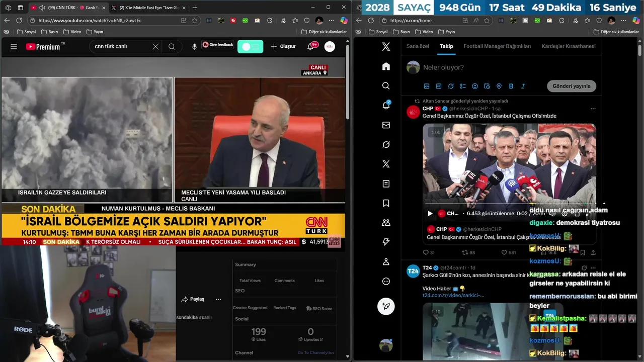
Task: Open the Video bookmarks folder in left browser
Action: pyautogui.click(x=72, y=32)
